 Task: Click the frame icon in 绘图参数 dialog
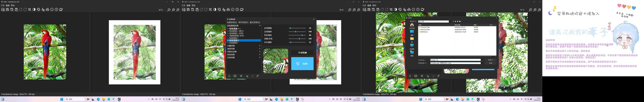coord(235,76)
